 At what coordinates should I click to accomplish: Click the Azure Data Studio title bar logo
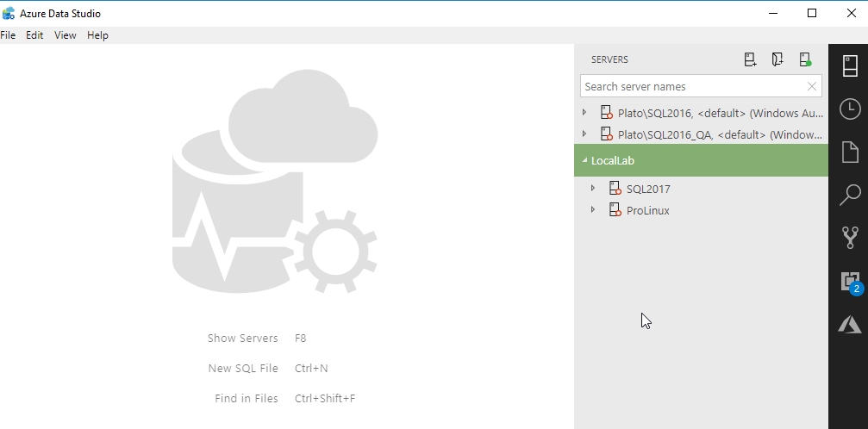coord(9,13)
